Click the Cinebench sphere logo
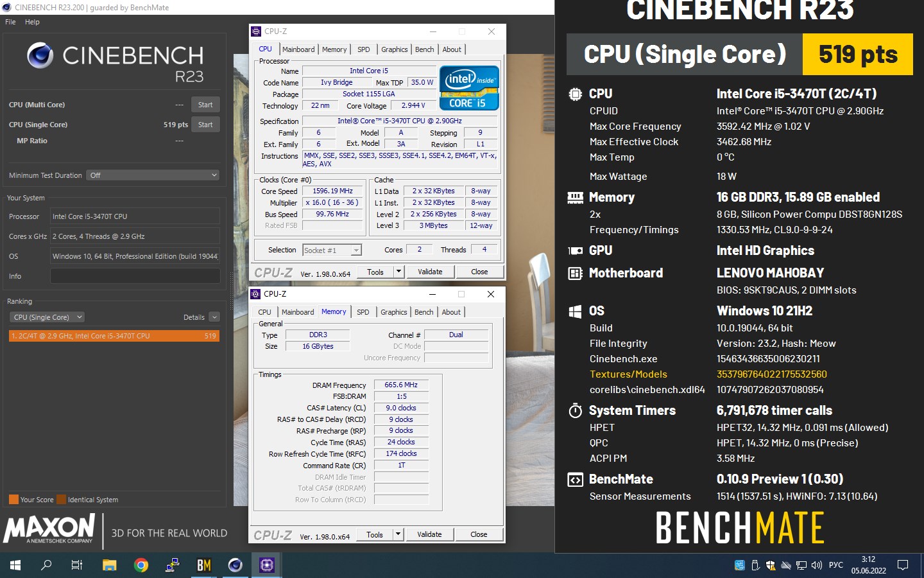The width and height of the screenshot is (924, 578). tap(40, 56)
